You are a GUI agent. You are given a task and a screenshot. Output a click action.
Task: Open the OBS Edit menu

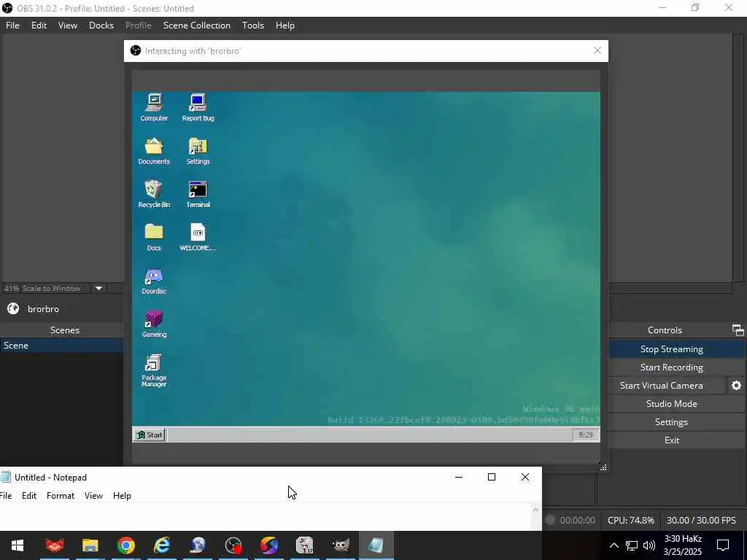(x=39, y=26)
